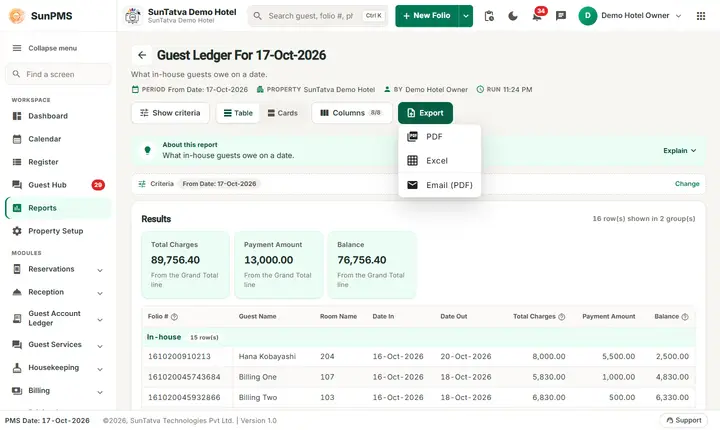Go back using the arrow button
This screenshot has height=430, width=720.
coord(142,55)
